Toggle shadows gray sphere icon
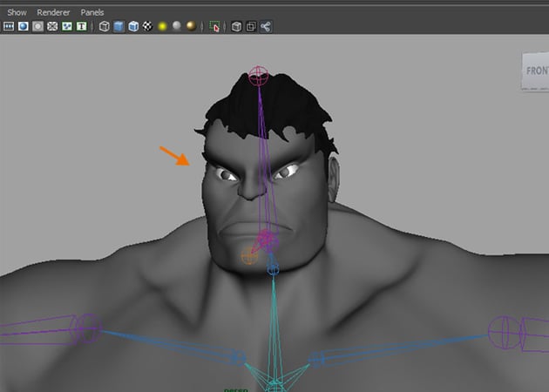549x392 pixels. coord(177,26)
